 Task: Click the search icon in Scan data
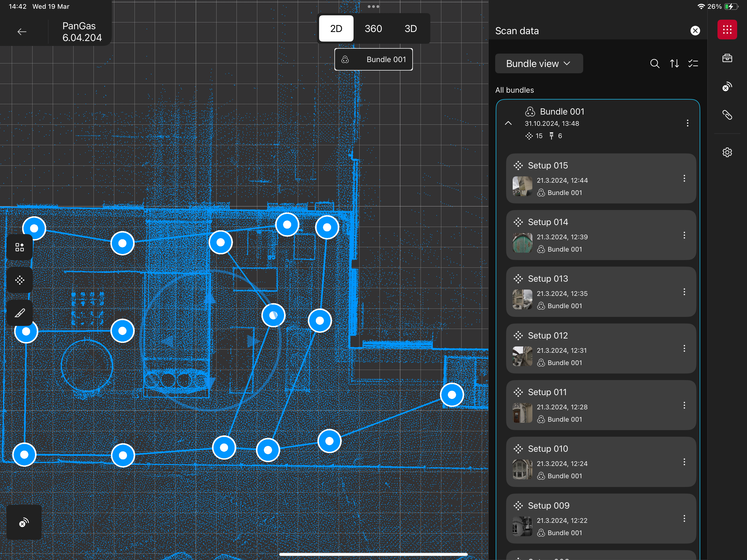(655, 63)
